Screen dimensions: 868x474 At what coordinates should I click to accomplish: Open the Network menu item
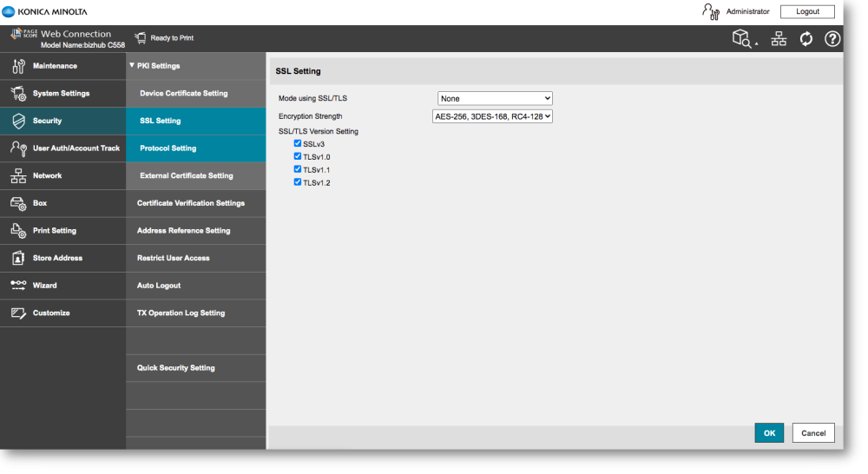[63, 175]
